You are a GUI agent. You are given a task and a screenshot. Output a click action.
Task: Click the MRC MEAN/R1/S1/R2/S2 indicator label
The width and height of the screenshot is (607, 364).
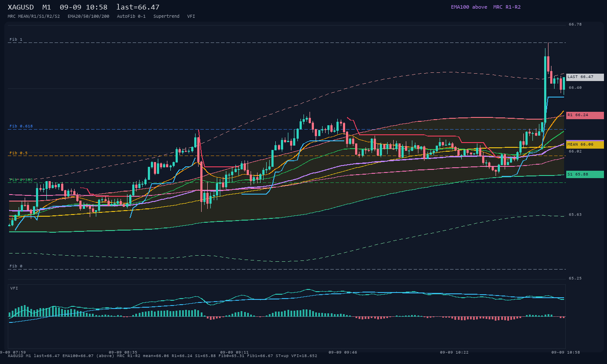[34, 16]
